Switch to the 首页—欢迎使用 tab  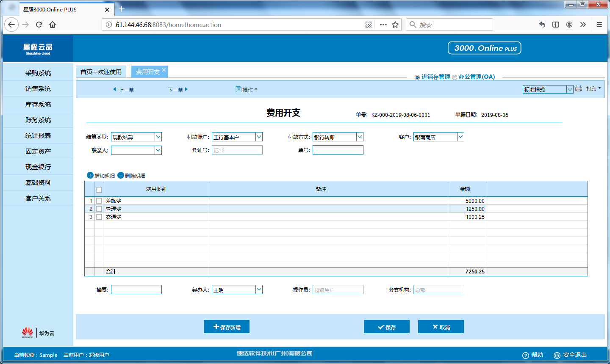tap(101, 72)
